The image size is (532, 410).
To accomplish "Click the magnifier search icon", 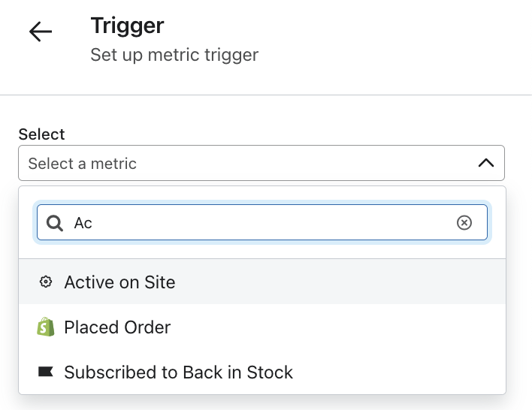I will [x=55, y=223].
